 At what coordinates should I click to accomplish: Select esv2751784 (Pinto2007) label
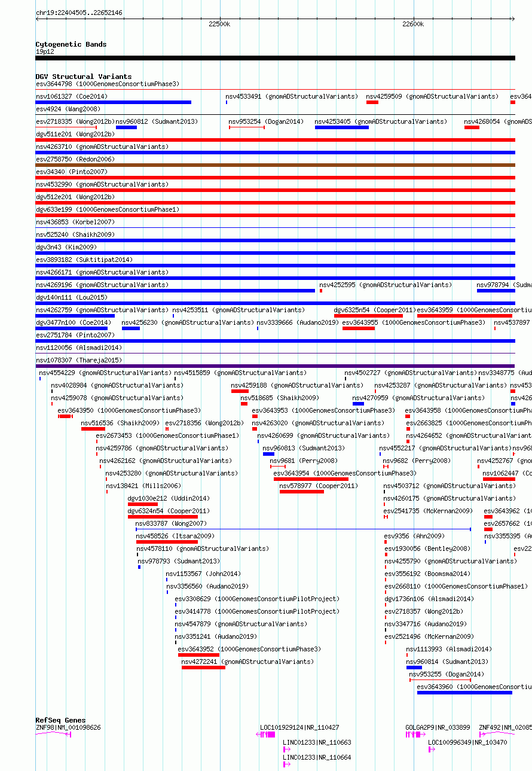[x=75, y=335]
